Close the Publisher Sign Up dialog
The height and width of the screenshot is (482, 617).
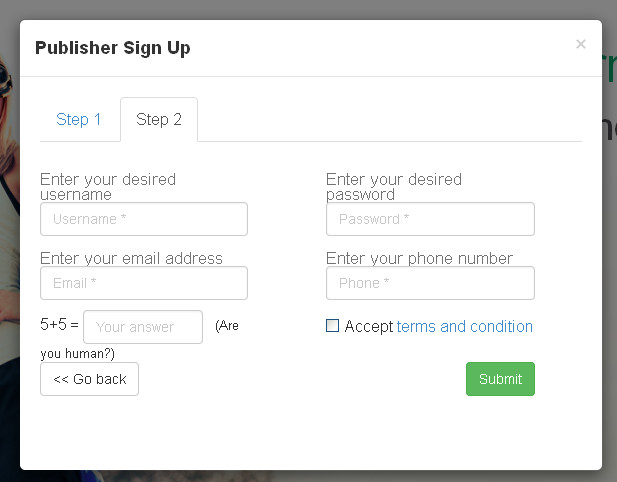(x=581, y=44)
